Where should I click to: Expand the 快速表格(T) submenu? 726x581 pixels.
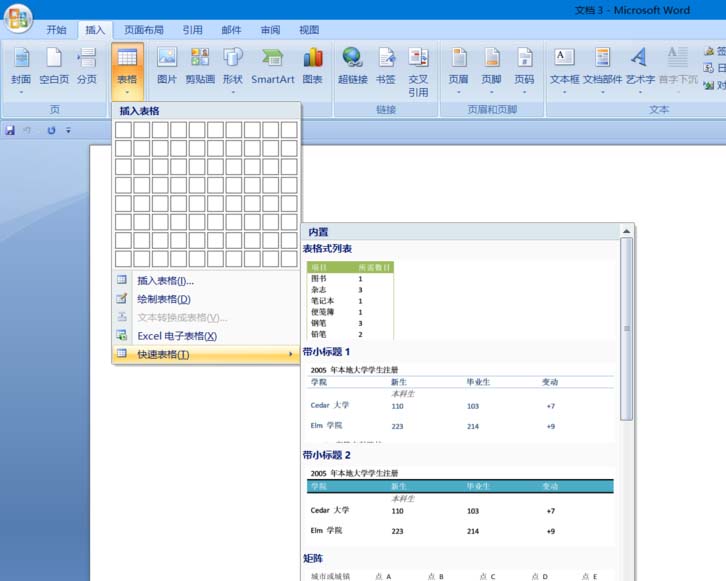(207, 355)
